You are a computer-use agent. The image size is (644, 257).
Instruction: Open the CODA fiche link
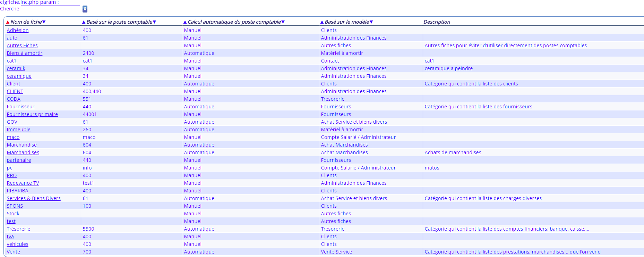[14, 99]
